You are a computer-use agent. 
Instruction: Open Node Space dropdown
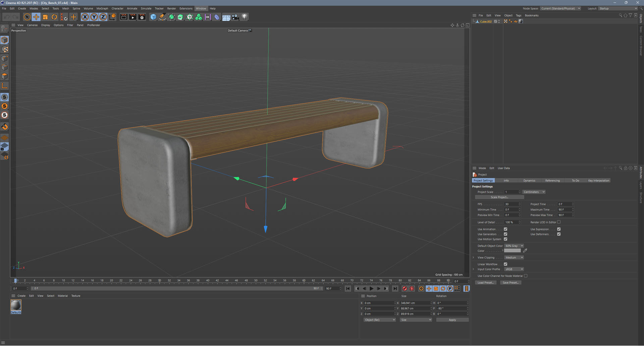click(x=560, y=8)
